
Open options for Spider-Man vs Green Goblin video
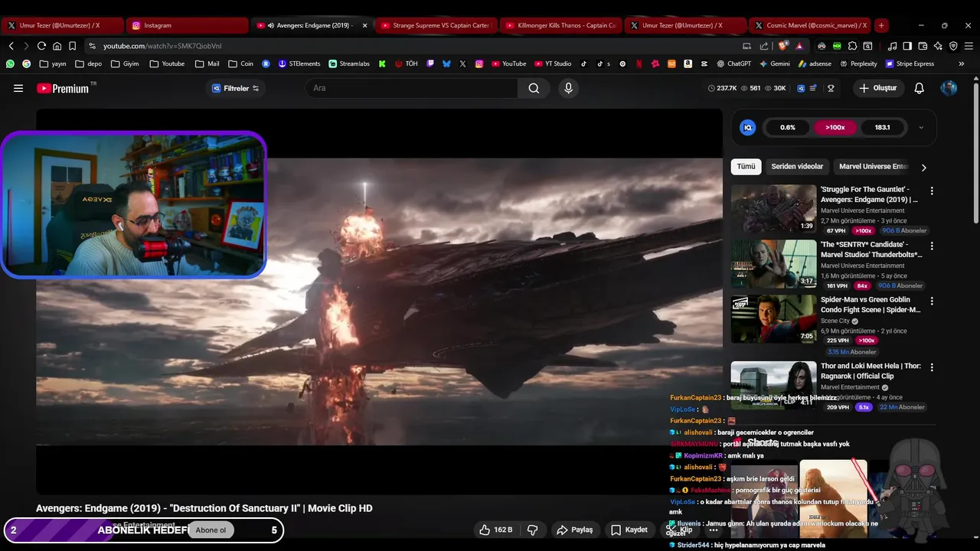coord(932,301)
